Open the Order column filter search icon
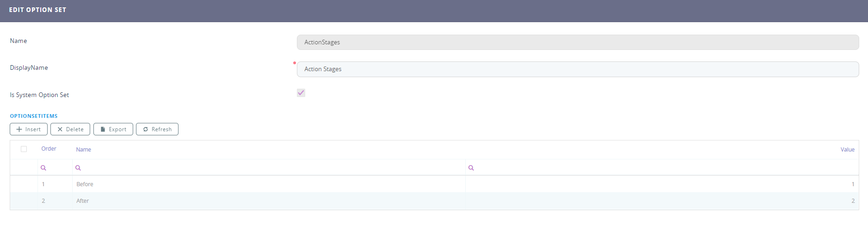This screenshot has height=231, width=868. (x=43, y=168)
